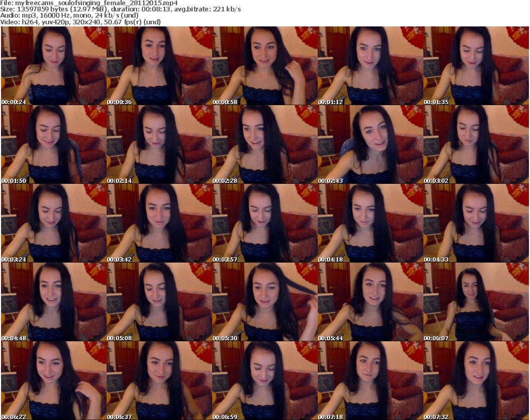Click the 'Video: h264, yuv420p' line
The width and height of the screenshot is (530, 420).
point(80,22)
